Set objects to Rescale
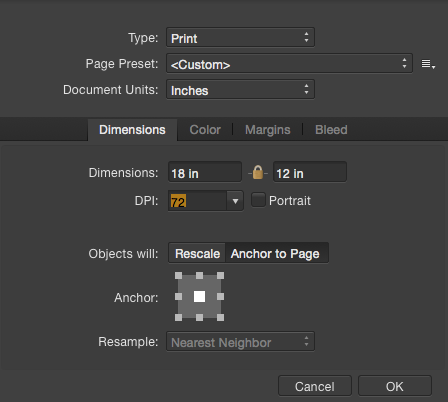448x402 pixels. click(197, 253)
